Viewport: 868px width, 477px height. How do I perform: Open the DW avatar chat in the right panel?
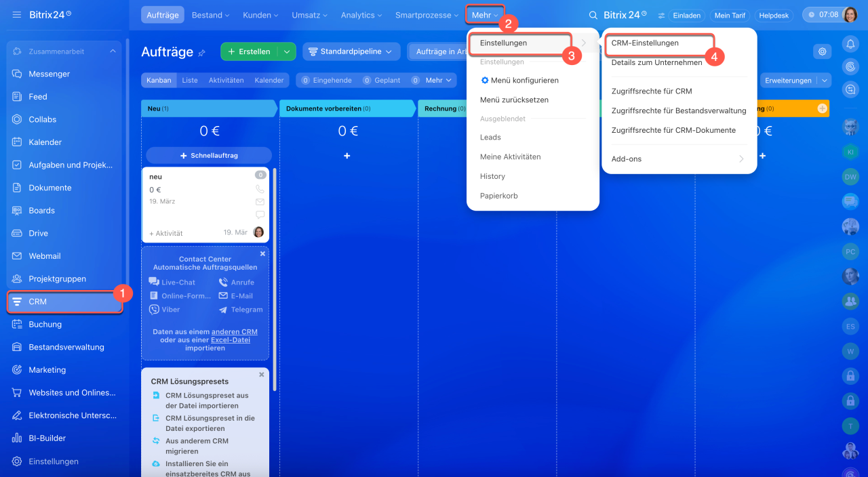pyautogui.click(x=850, y=178)
